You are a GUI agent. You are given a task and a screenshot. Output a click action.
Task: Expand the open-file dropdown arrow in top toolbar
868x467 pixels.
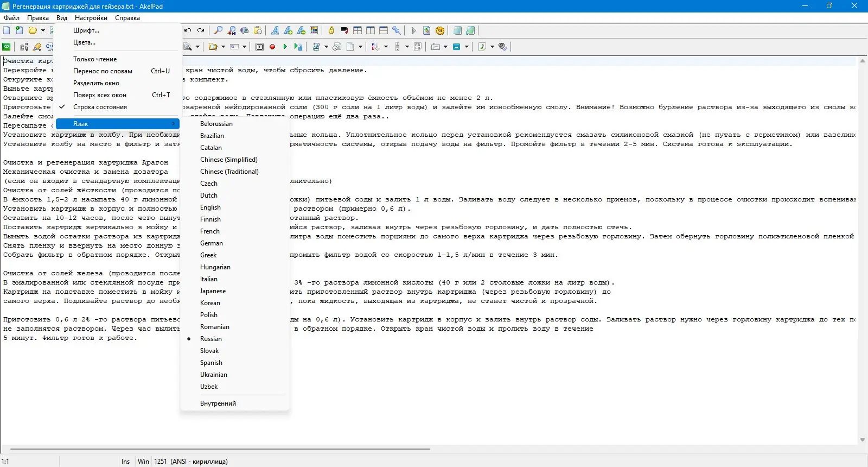point(43,30)
